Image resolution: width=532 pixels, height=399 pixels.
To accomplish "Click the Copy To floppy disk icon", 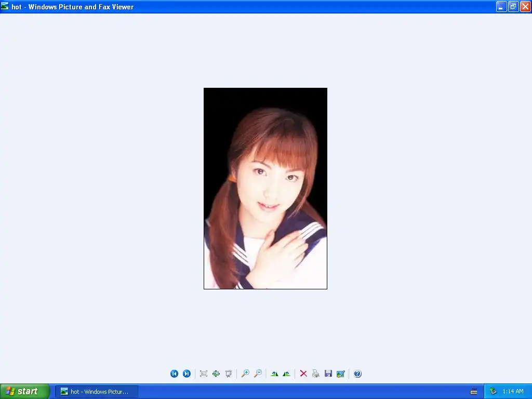I will [328, 374].
